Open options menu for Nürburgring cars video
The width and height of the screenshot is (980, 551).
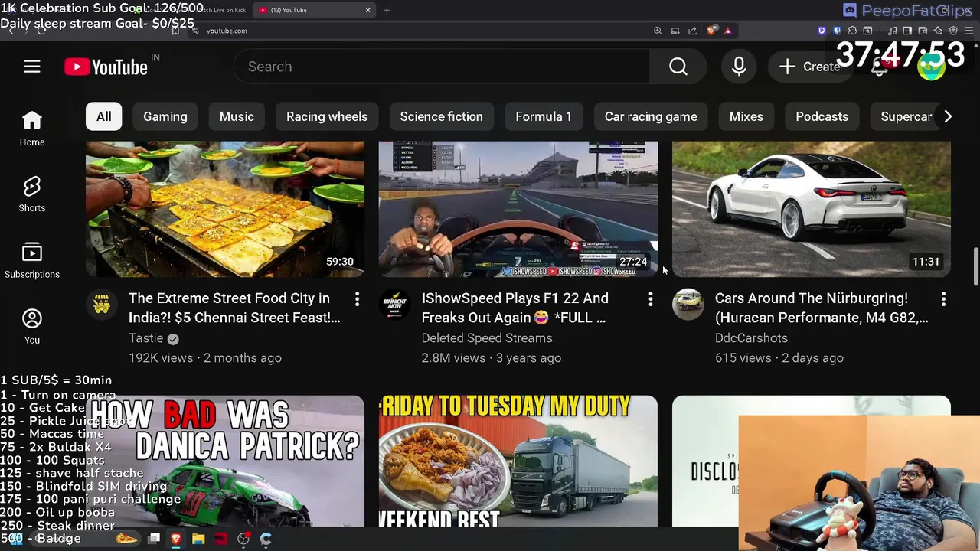point(943,299)
